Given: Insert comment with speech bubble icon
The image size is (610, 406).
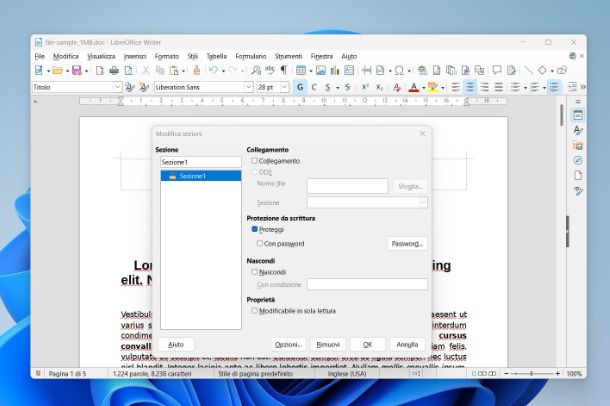Looking at the screenshot, I should click(497, 70).
